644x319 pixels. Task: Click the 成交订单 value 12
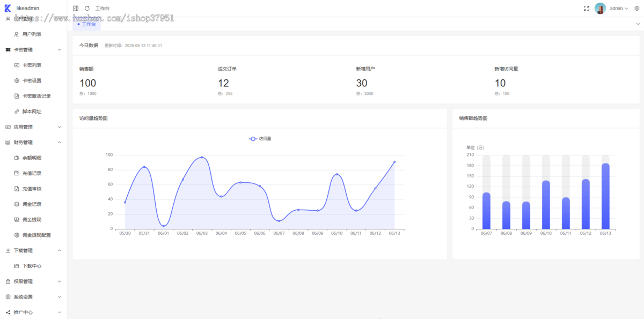223,83
